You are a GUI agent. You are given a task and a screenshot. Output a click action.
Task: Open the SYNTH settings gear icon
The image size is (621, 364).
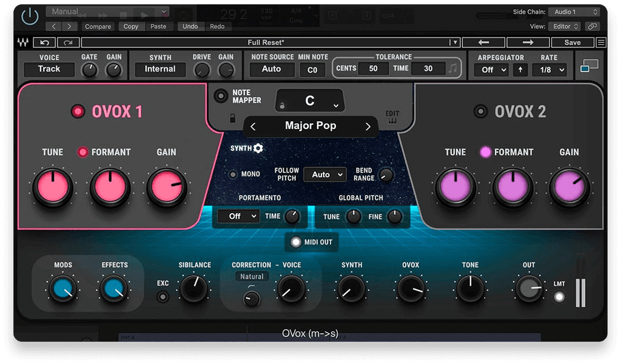pos(259,148)
